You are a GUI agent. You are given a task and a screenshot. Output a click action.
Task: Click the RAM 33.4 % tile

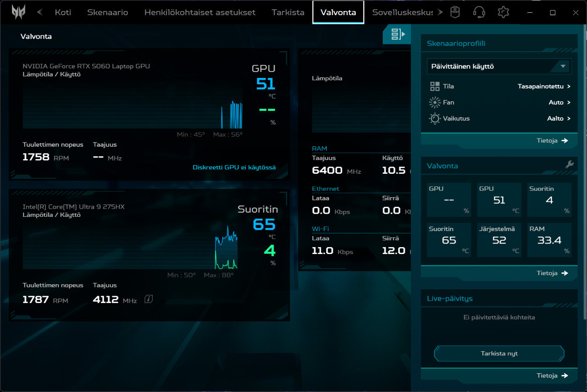click(549, 240)
